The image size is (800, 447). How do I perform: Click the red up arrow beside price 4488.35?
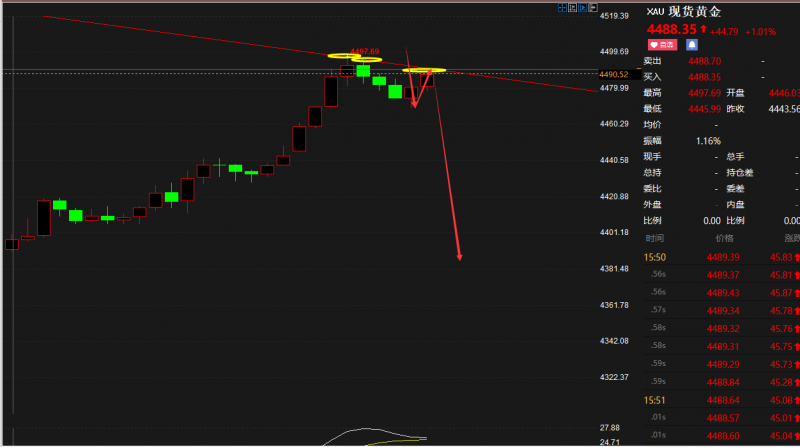(x=703, y=29)
